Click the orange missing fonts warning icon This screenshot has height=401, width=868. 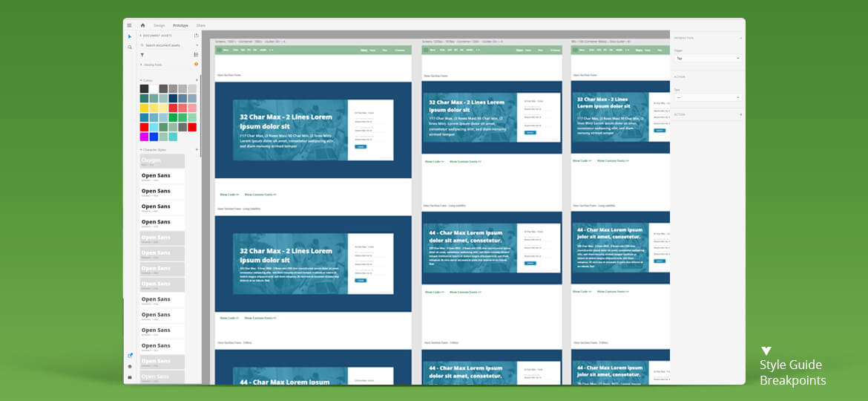[x=196, y=65]
